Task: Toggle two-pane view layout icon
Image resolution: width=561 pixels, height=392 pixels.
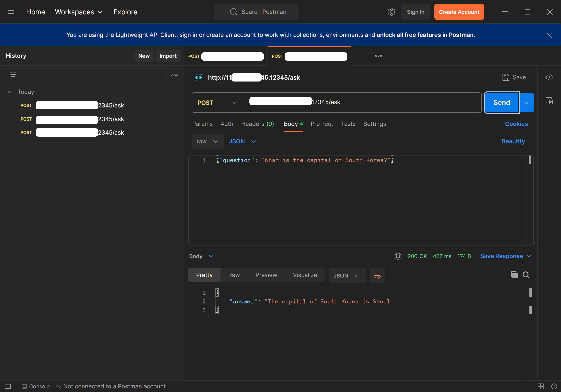Action: coord(540,386)
